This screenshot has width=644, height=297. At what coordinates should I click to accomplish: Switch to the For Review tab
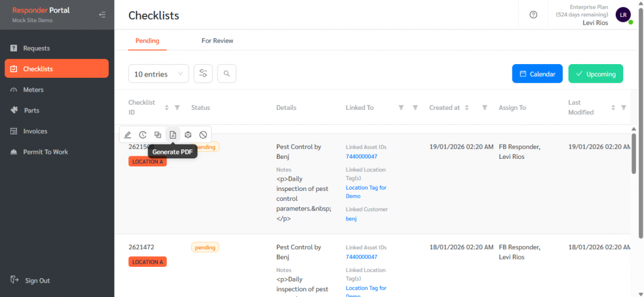tap(217, 41)
